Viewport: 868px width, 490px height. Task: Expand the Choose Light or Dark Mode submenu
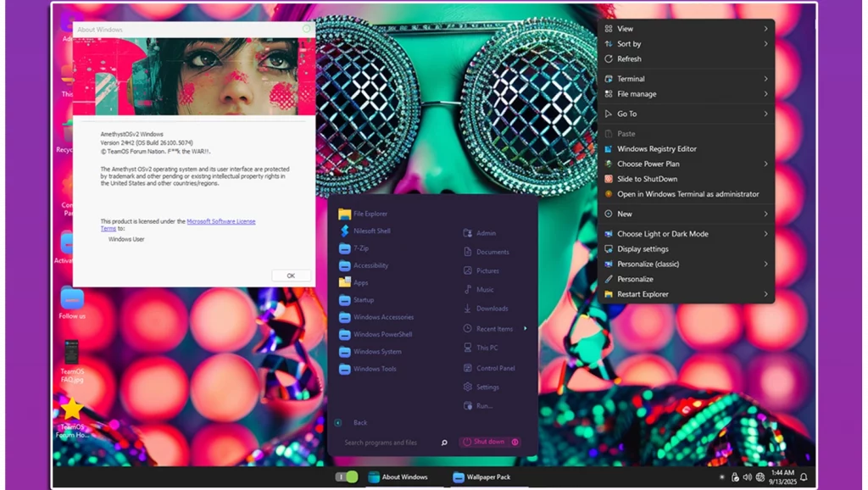pos(765,234)
